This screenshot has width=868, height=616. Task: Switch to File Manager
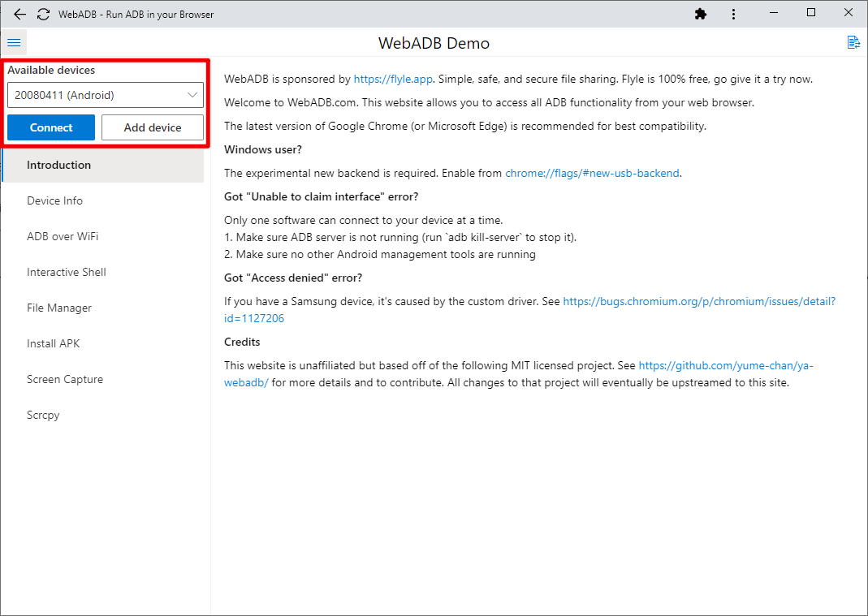coord(59,308)
